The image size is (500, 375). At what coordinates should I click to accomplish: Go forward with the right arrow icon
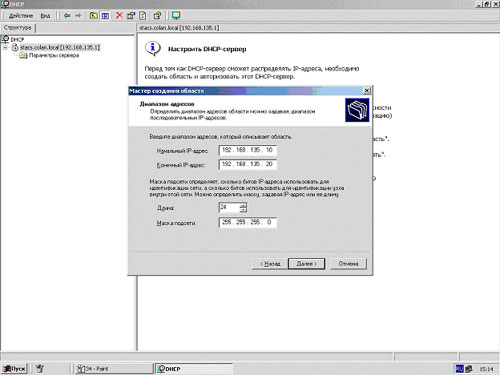pyautogui.click(x=78, y=16)
